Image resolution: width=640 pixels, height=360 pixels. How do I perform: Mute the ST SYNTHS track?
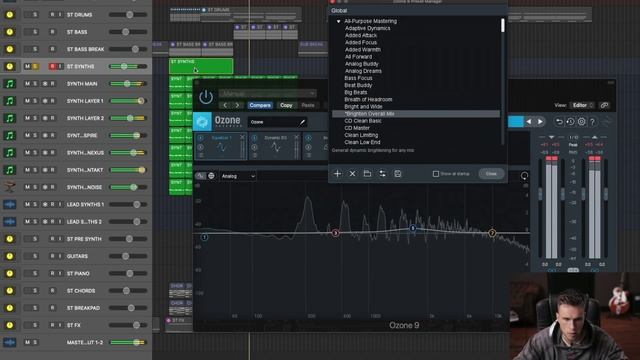coord(27,67)
